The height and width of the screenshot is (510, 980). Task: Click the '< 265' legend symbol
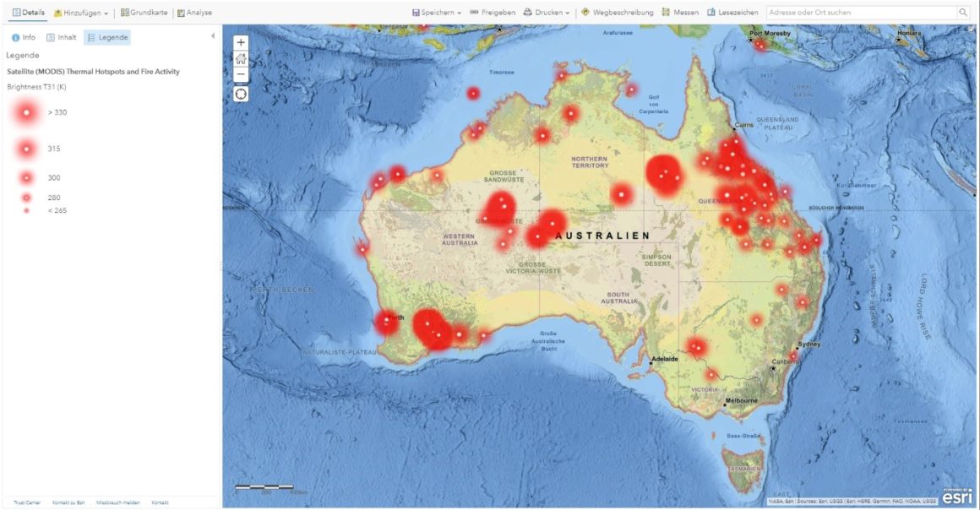(x=26, y=210)
